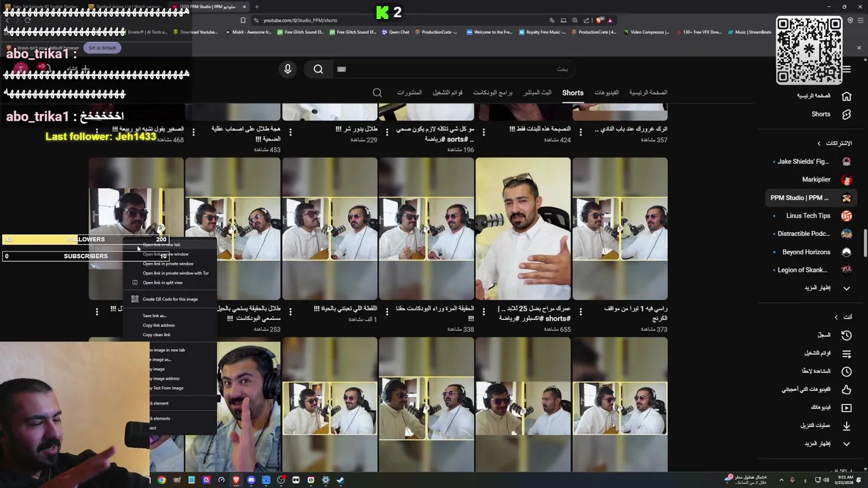This screenshot has width=868, height=488.
Task: Click the page vertical scrollbar thumb
Action: 865,243
